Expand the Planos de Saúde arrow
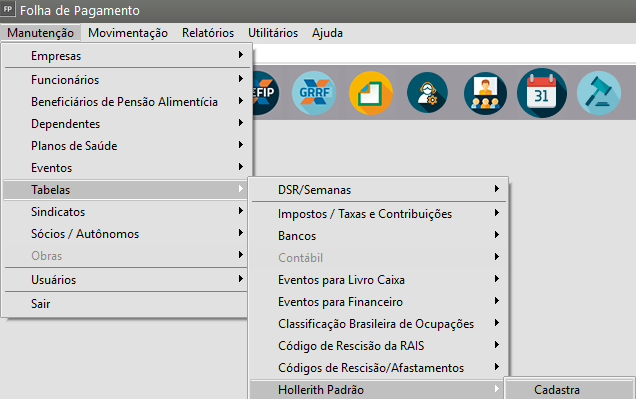The image size is (636, 399). pyautogui.click(x=241, y=144)
